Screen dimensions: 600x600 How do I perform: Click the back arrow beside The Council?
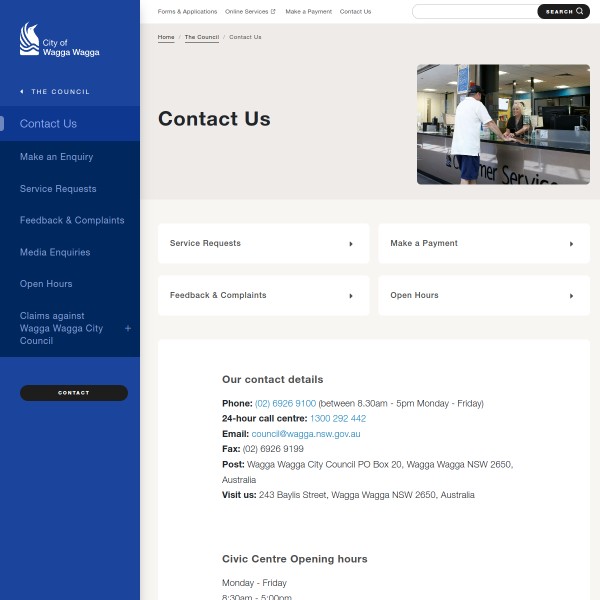(22, 91)
